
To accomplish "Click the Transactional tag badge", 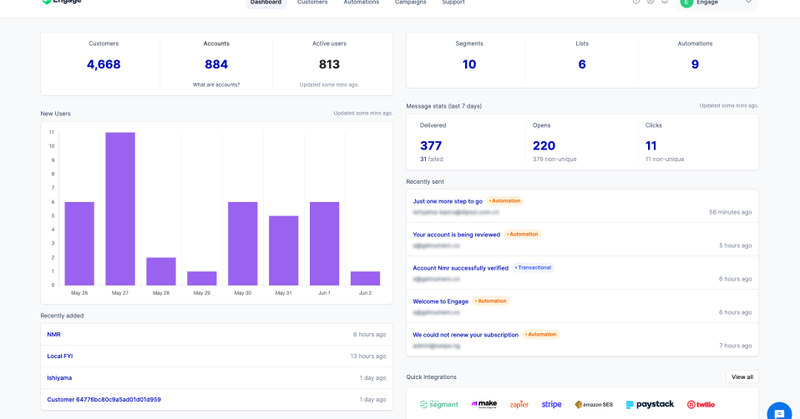I will coord(533,267).
